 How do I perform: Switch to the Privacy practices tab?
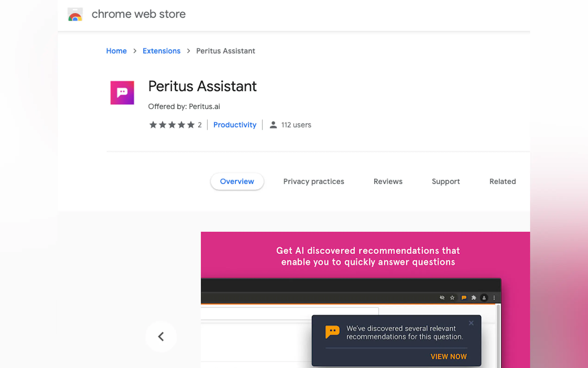314,181
